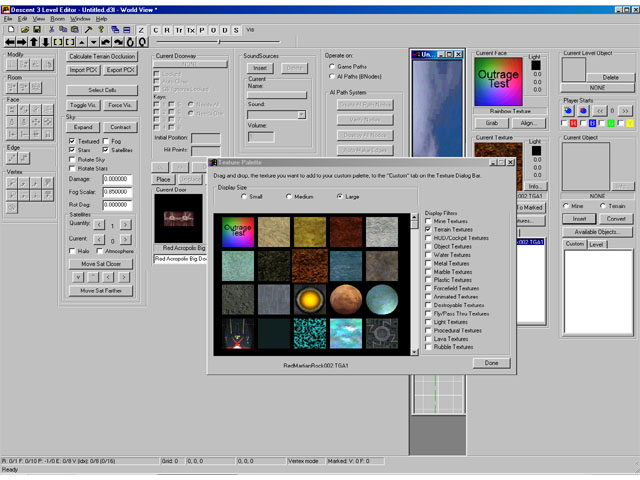Click the up arrow view icon
640x480 pixels.
pyautogui.click(x=33, y=42)
